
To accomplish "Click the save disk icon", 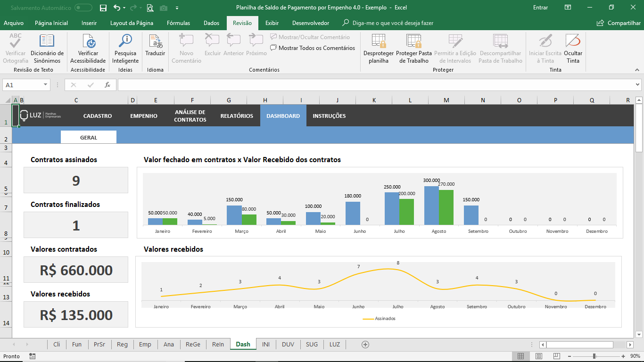I will coord(103,8).
